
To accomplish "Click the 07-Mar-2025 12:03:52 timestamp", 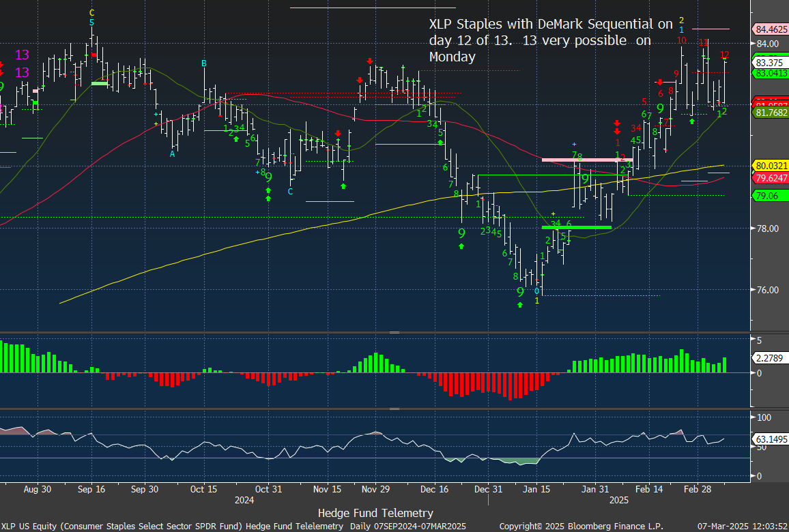I will pyautogui.click(x=742, y=526).
